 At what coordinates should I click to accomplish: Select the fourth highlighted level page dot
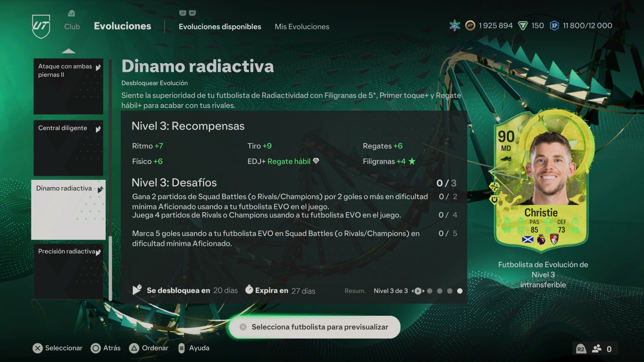click(x=460, y=291)
